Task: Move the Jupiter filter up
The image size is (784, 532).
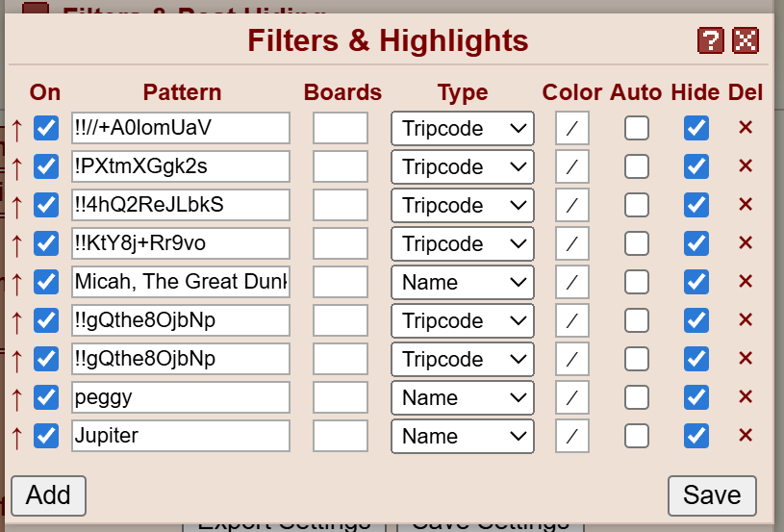Action: click(x=17, y=437)
